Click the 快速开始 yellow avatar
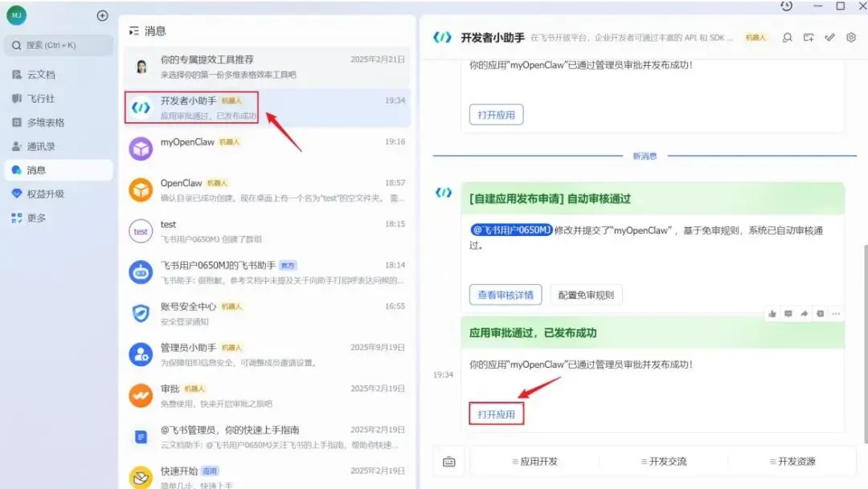This screenshot has width=868, height=489. 141,477
